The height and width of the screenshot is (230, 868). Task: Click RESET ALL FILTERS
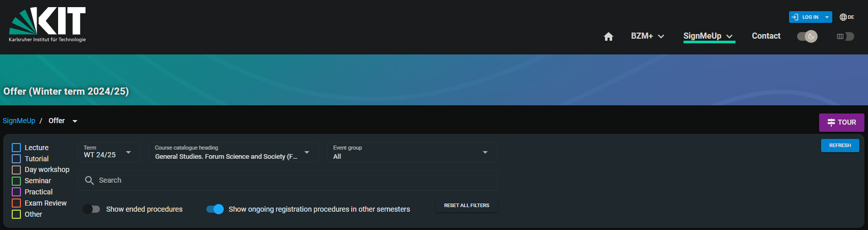click(466, 206)
